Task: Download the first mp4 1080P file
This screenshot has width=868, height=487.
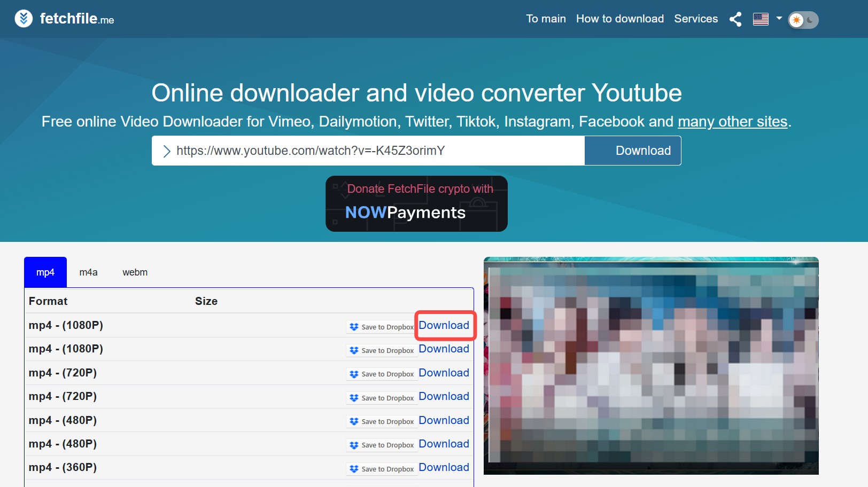Action: [x=444, y=325]
